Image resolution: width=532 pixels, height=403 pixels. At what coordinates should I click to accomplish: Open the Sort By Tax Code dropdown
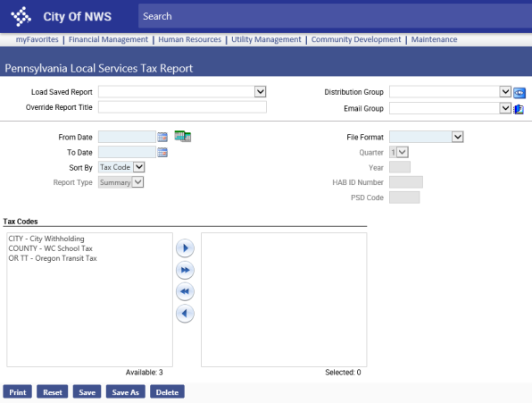tap(138, 167)
